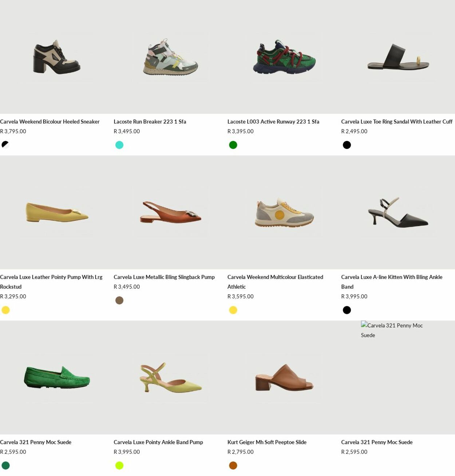The width and height of the screenshot is (455, 476).
Task: Click the broken Carvela 321 Penny Moc image
Action: (x=398, y=377)
